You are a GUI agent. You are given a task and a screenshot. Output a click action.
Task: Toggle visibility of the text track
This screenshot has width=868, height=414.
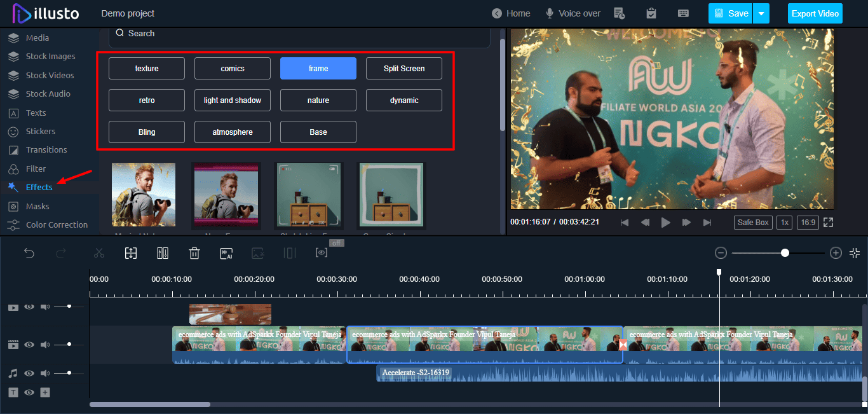29,392
